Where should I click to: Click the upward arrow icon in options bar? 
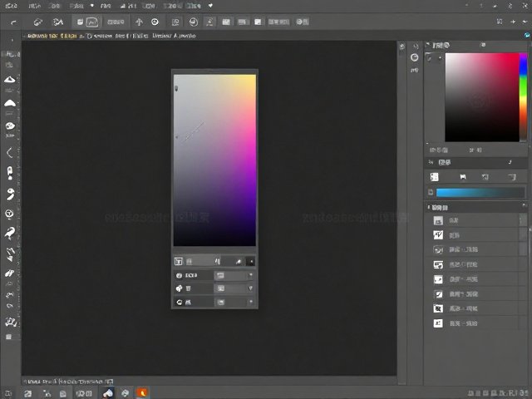point(139,22)
